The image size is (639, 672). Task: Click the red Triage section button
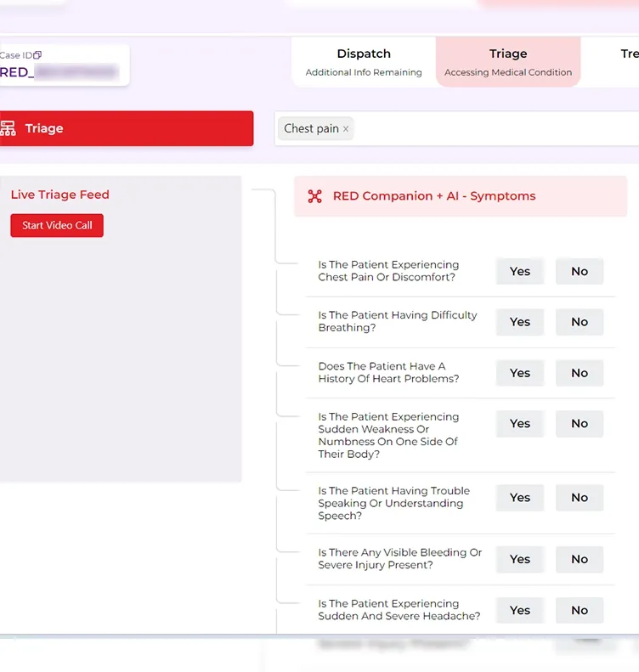126,128
